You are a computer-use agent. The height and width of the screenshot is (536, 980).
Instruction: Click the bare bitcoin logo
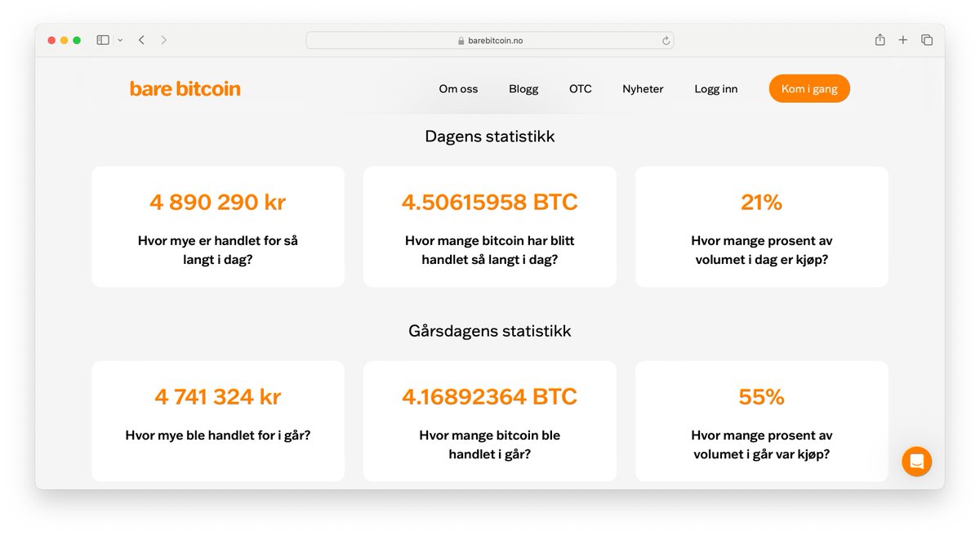point(185,88)
